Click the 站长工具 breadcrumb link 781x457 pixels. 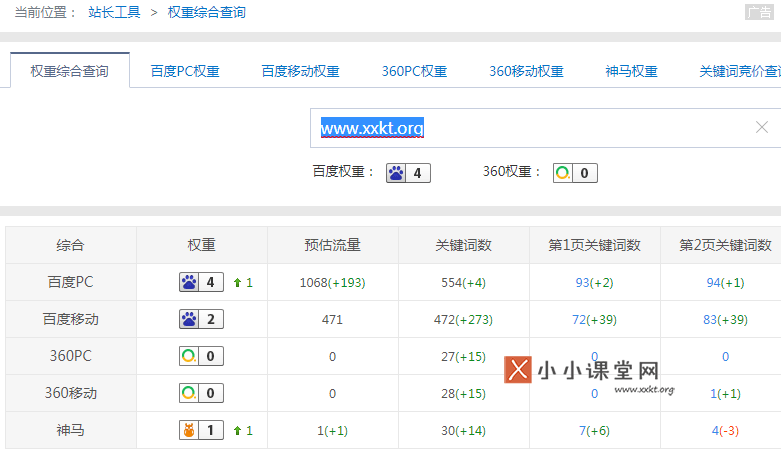click(x=115, y=13)
